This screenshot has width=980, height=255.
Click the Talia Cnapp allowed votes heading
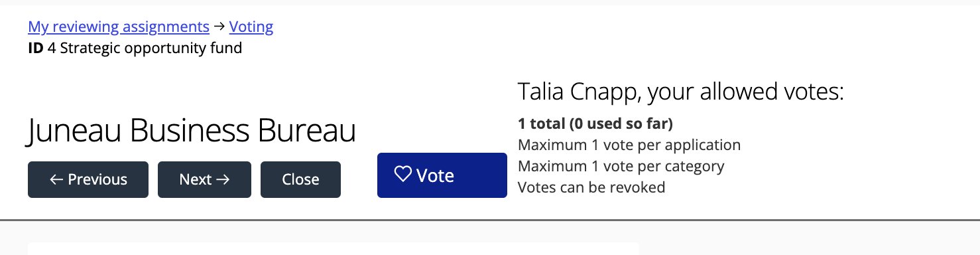680,92
